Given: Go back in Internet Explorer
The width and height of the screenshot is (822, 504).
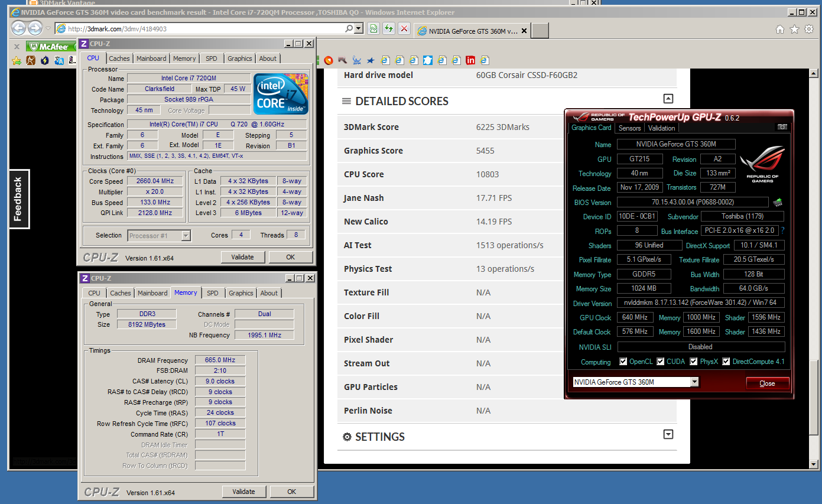Looking at the screenshot, I should coord(19,28).
